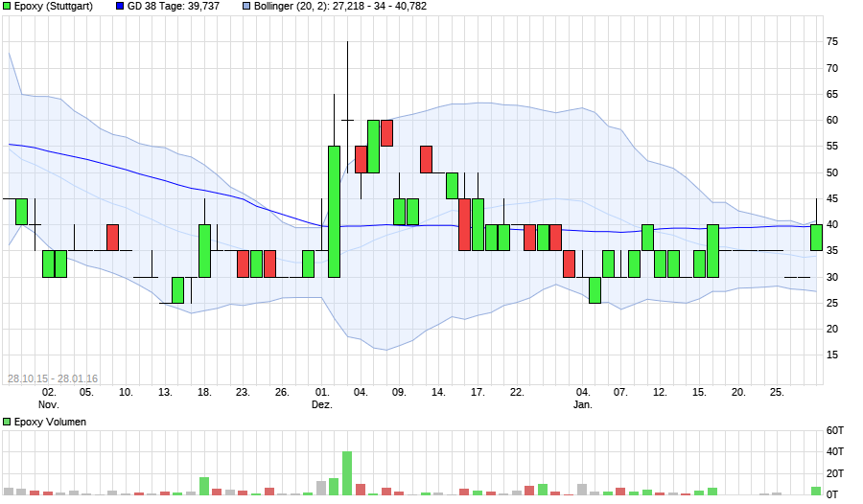Click the tallest green volume bar near 40T
Image resolution: width=863 pixels, height=504 pixels.
(347, 473)
